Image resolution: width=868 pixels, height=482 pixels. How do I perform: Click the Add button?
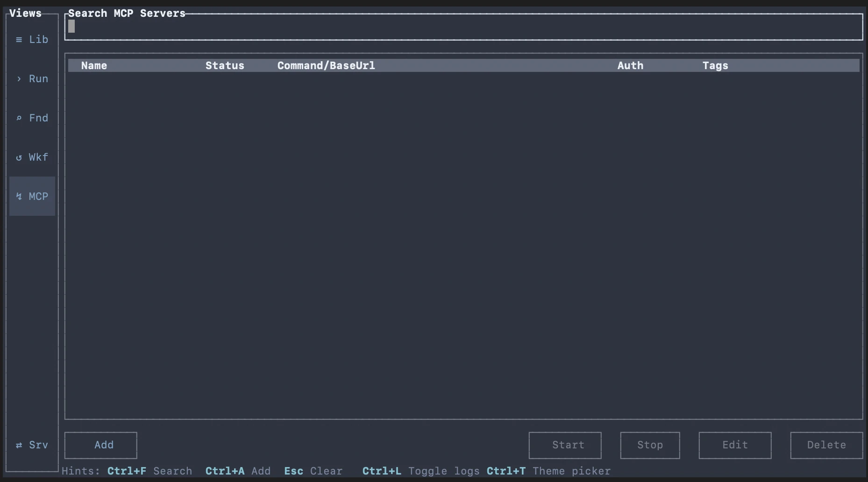pyautogui.click(x=100, y=445)
